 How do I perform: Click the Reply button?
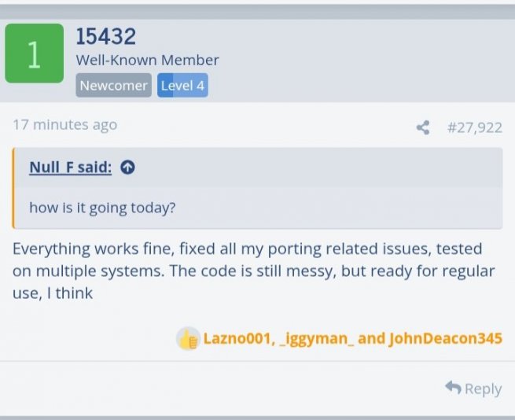point(473,389)
